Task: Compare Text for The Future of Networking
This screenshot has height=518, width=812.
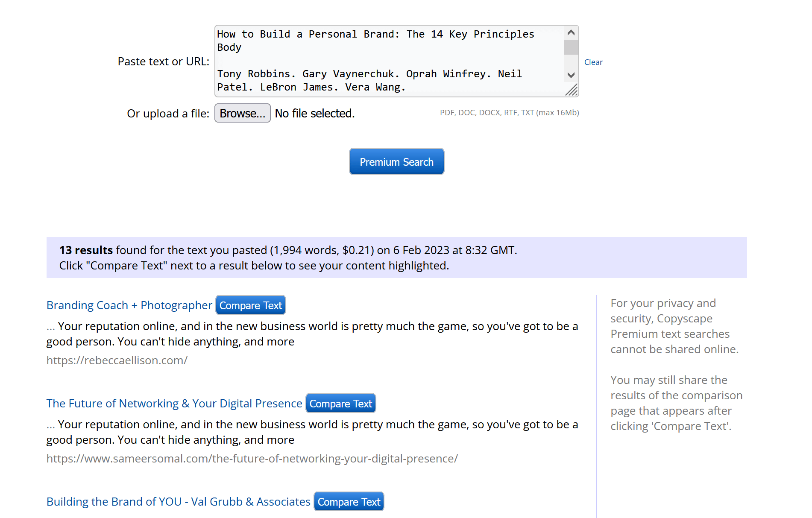Action: click(x=341, y=404)
